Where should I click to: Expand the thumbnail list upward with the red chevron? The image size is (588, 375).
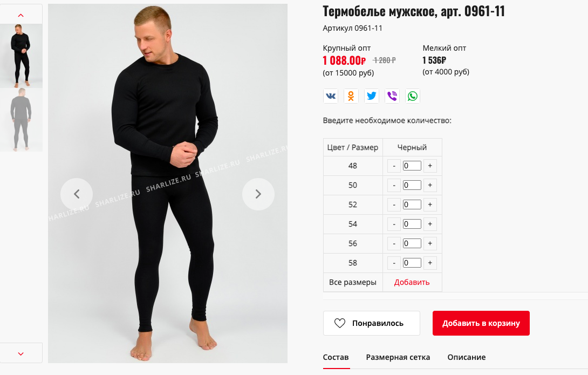(x=21, y=15)
